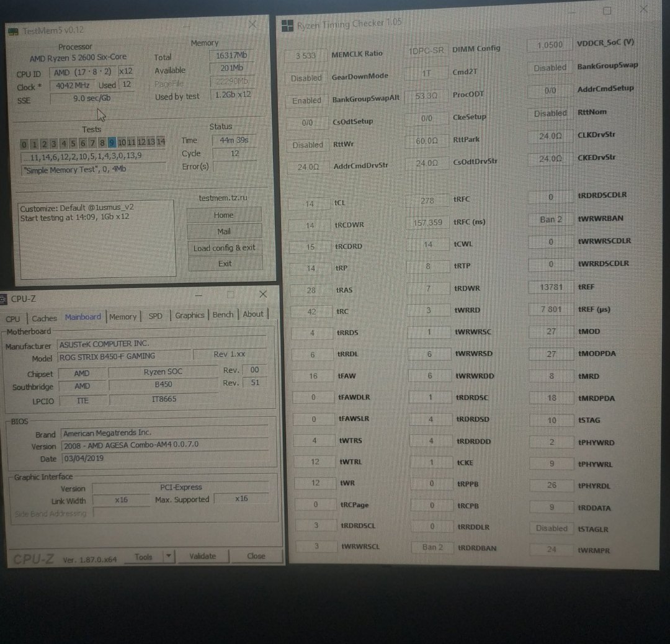Click the Exit button in TestMem5

coord(225,264)
